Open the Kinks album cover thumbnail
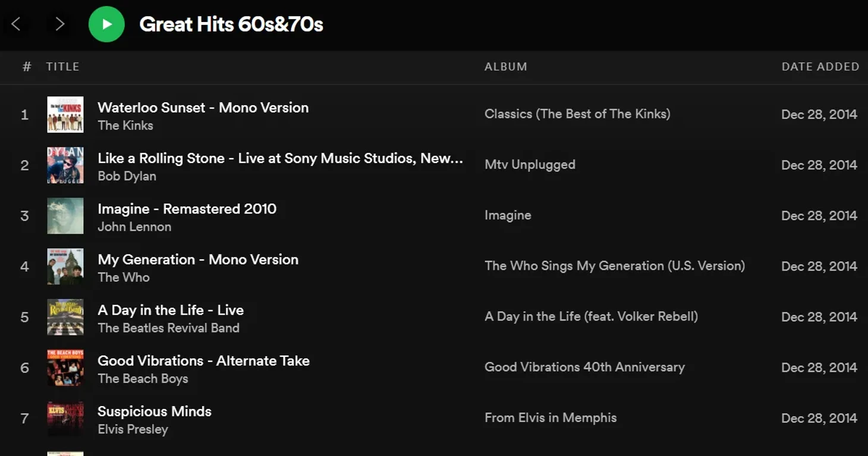Viewport: 868px width, 456px height. coord(65,115)
